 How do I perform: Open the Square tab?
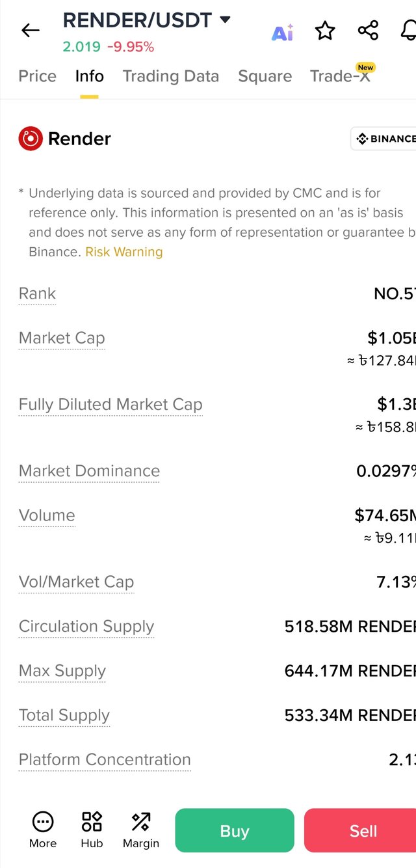click(x=265, y=76)
